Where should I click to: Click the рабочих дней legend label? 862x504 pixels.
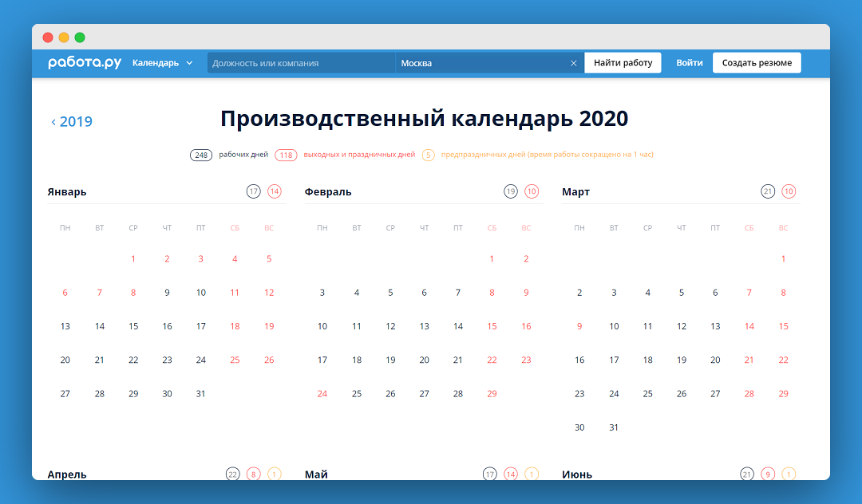pos(243,155)
